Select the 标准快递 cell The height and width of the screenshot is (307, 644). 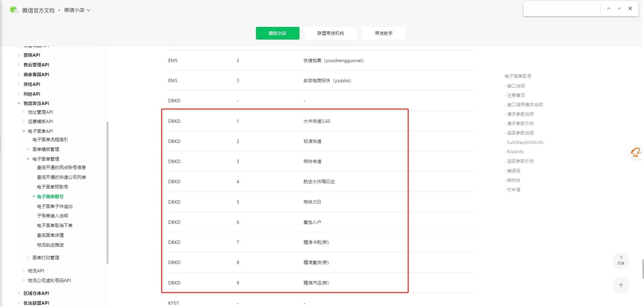click(312, 141)
